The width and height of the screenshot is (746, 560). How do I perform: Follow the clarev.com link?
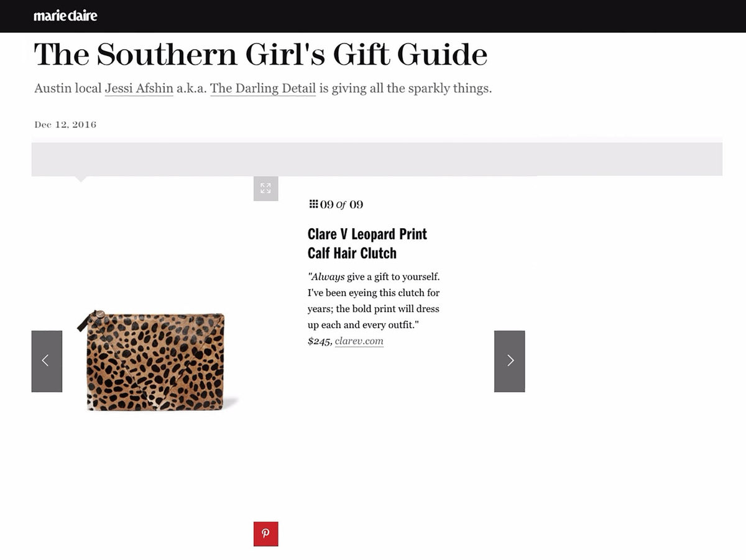pyautogui.click(x=359, y=341)
